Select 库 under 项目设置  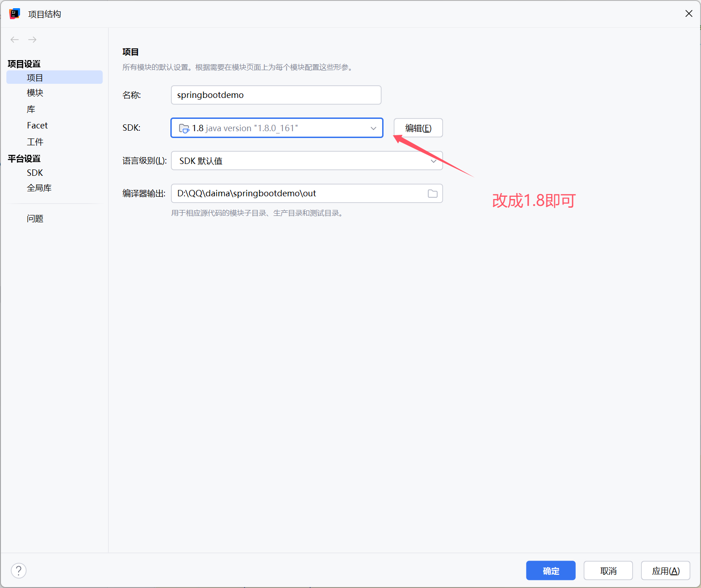[x=31, y=109]
